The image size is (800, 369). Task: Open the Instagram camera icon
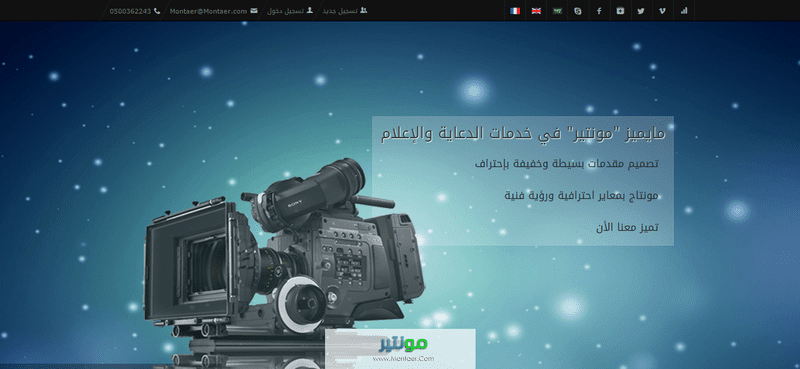pos(620,11)
